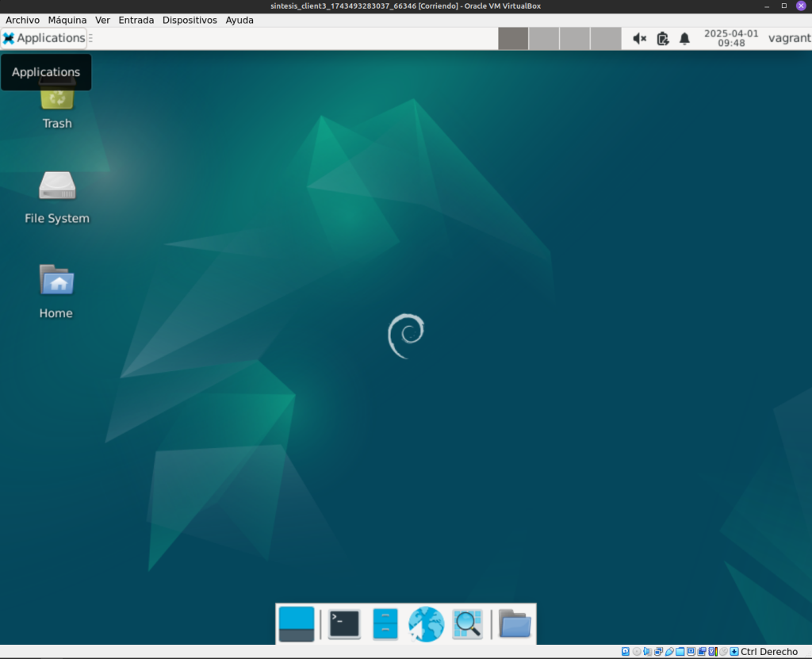Click the Show Desktop dock icon
Screen dimensions: 812x659
pos(297,624)
